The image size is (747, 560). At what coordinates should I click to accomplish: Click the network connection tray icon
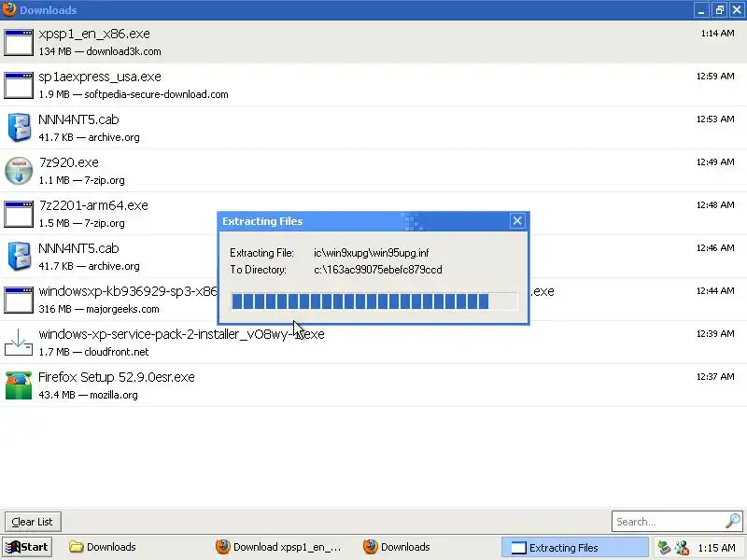(664, 547)
